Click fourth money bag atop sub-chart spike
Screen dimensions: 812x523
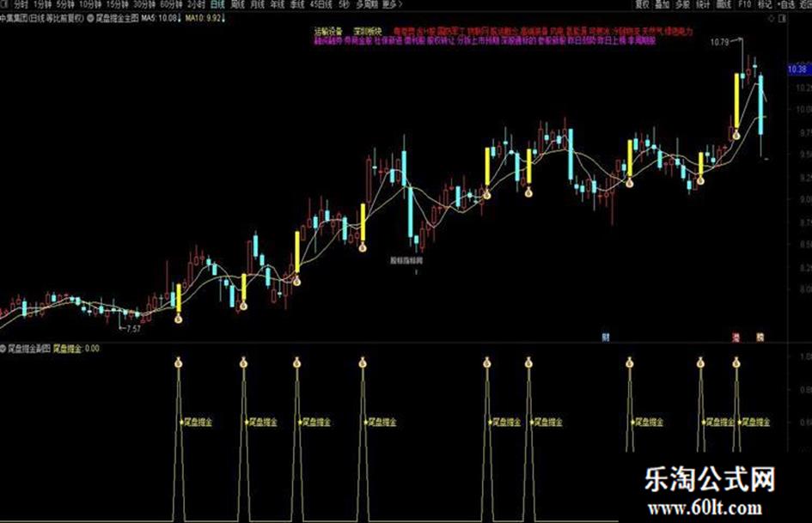pyautogui.click(x=363, y=362)
